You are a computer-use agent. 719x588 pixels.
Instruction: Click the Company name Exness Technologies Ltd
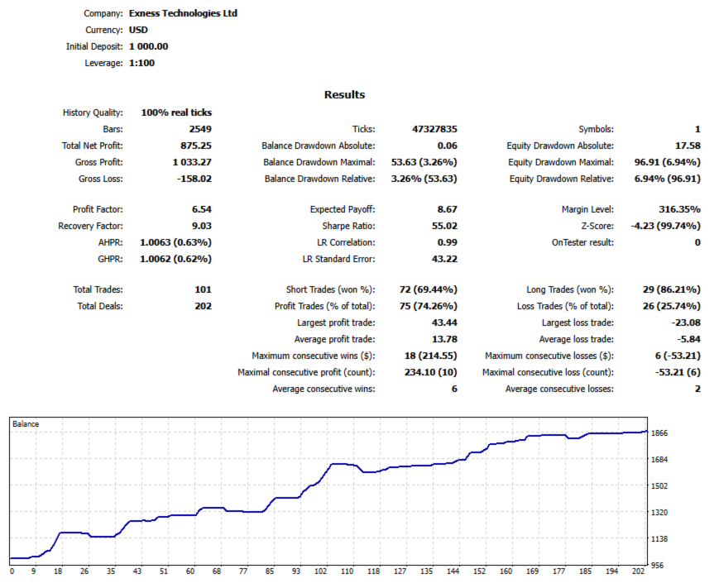coord(183,13)
